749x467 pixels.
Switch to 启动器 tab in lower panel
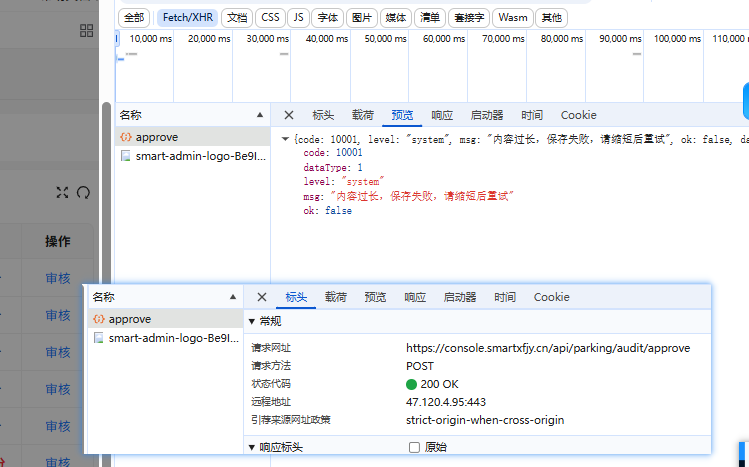(460, 297)
